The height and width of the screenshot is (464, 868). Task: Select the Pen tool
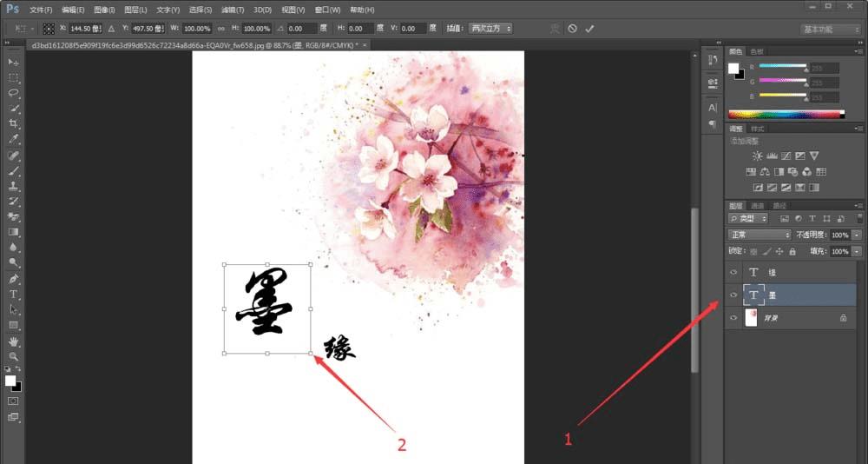point(13,279)
